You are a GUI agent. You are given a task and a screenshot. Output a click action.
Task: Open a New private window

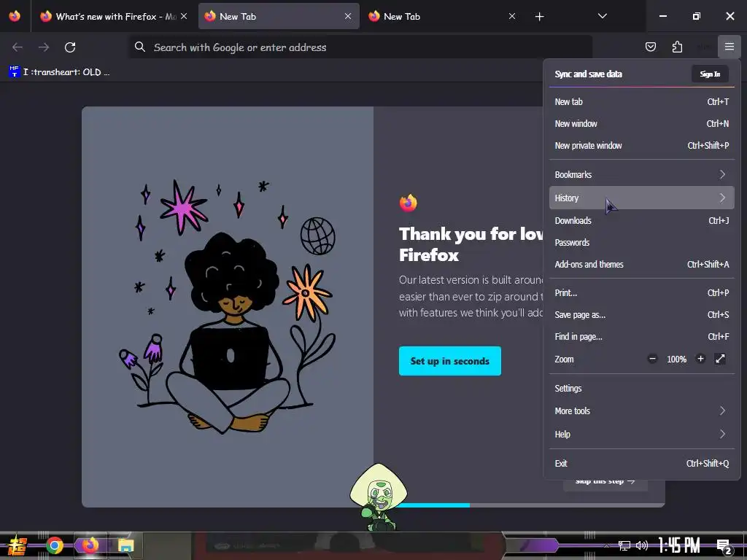click(642, 145)
